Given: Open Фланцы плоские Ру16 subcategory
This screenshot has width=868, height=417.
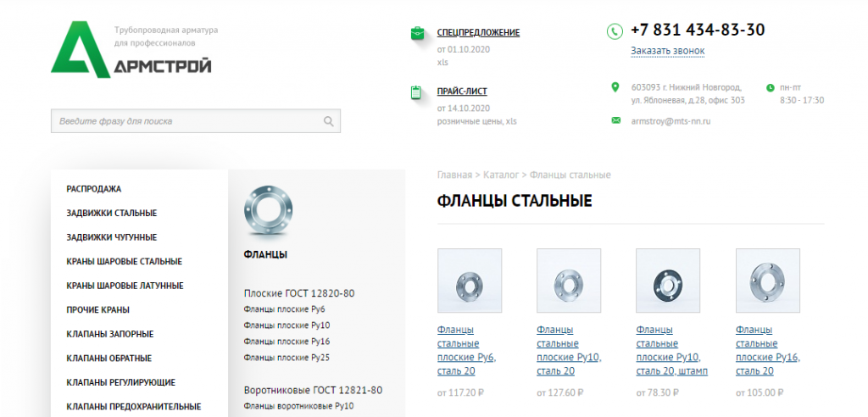Looking at the screenshot, I should (287, 342).
